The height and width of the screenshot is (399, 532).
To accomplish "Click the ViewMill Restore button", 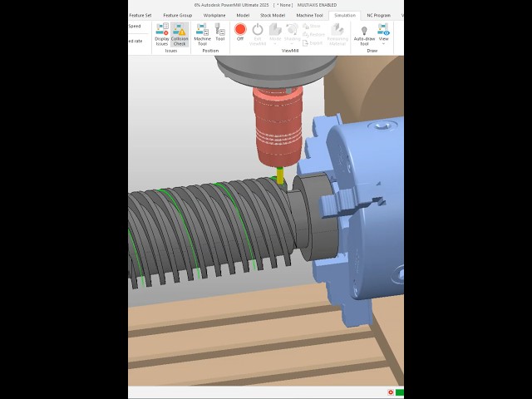I will (313, 35).
